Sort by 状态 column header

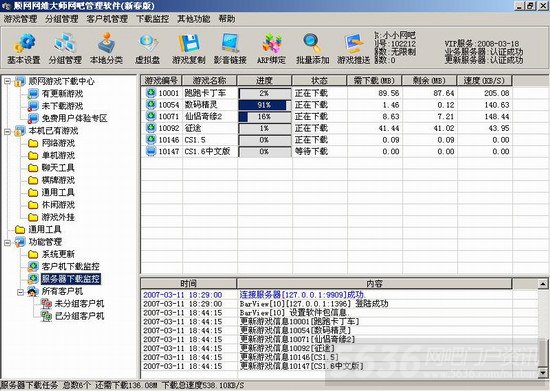coord(320,81)
